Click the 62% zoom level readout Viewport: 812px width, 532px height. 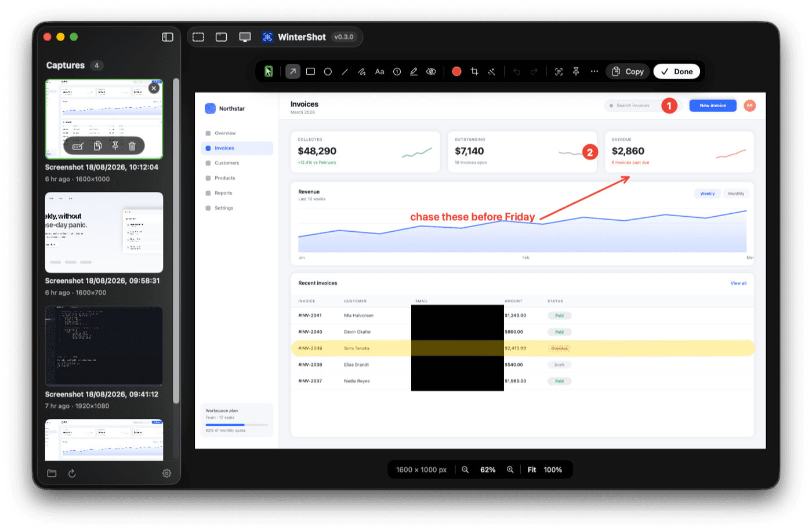point(488,469)
